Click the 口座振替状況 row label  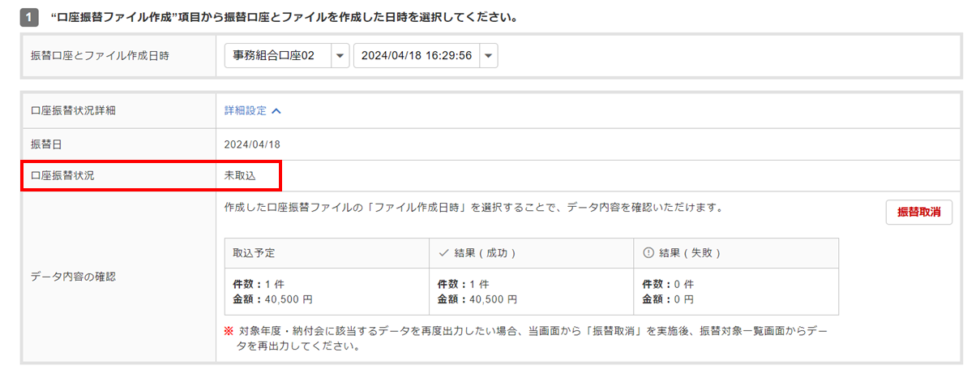click(x=62, y=175)
